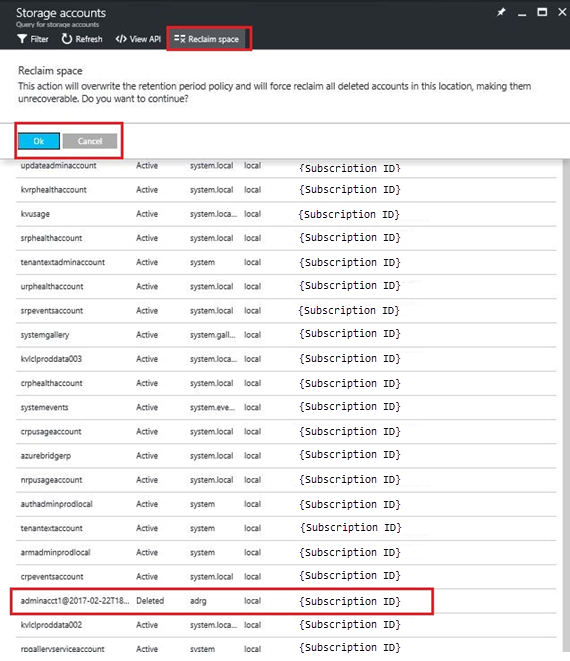Select the View API label

pos(145,39)
